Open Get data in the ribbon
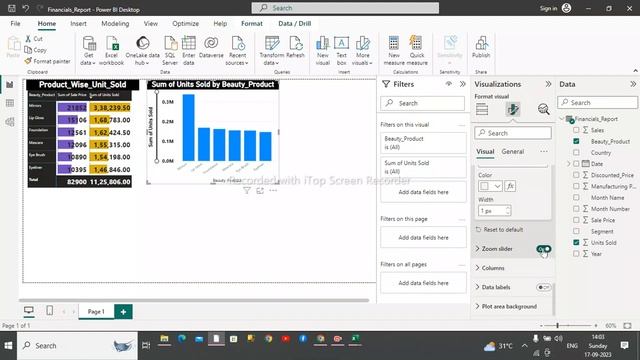This screenshot has height=360, width=640. (x=88, y=51)
